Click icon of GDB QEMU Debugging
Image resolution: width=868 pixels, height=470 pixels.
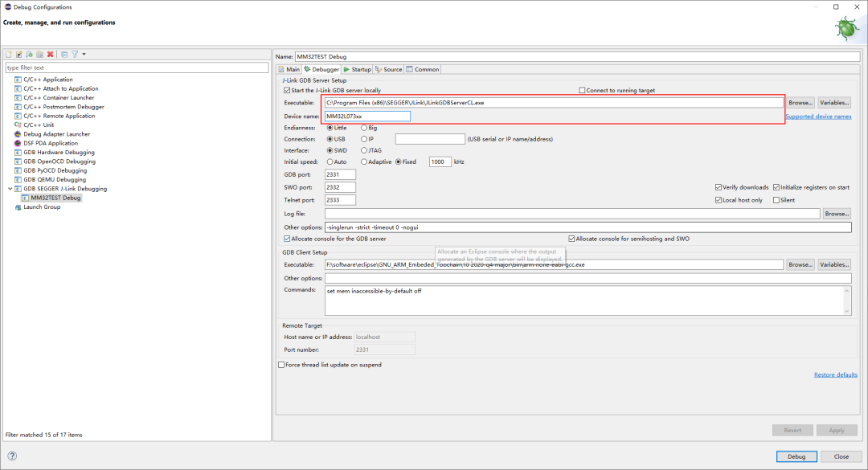point(18,180)
